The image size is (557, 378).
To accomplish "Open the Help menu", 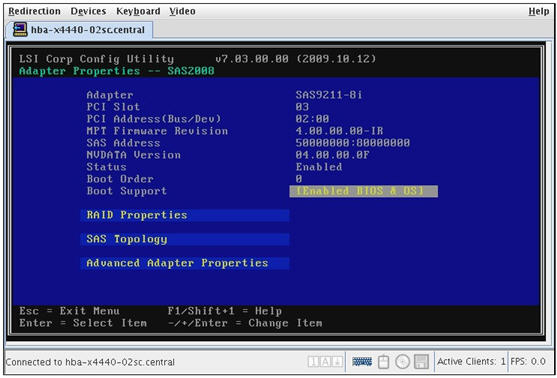I will tap(539, 11).
